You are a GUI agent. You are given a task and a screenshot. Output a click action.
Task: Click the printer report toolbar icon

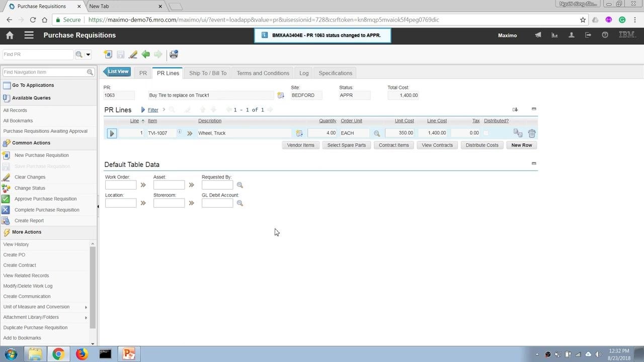(x=174, y=54)
